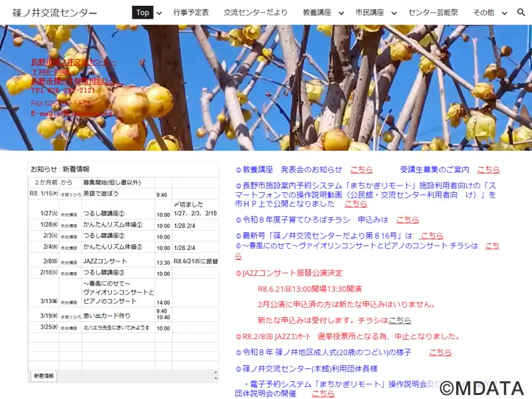Open こちら link for だより第816号
Image resolution: width=532 pixels, height=399 pixels.
432,235
